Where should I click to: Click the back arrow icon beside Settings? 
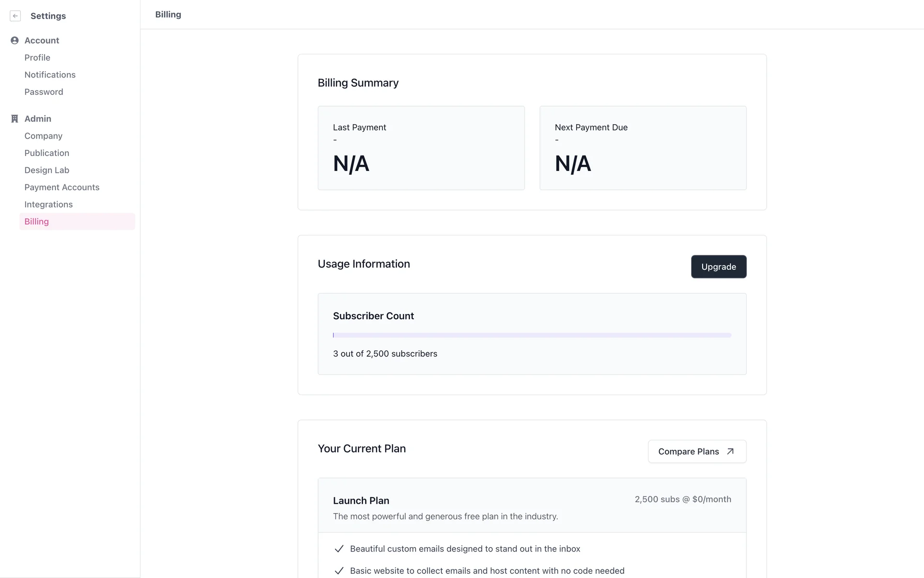[x=15, y=16]
